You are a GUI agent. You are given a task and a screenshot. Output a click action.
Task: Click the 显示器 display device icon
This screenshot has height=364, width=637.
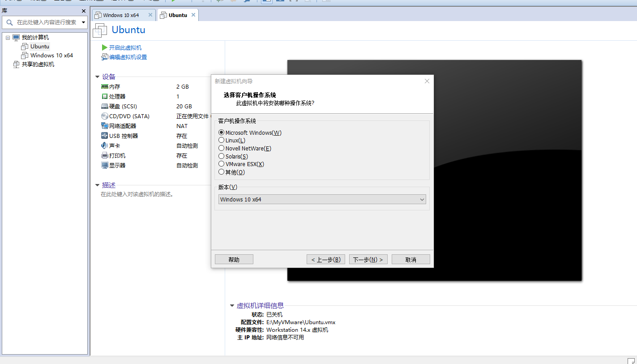click(x=105, y=165)
